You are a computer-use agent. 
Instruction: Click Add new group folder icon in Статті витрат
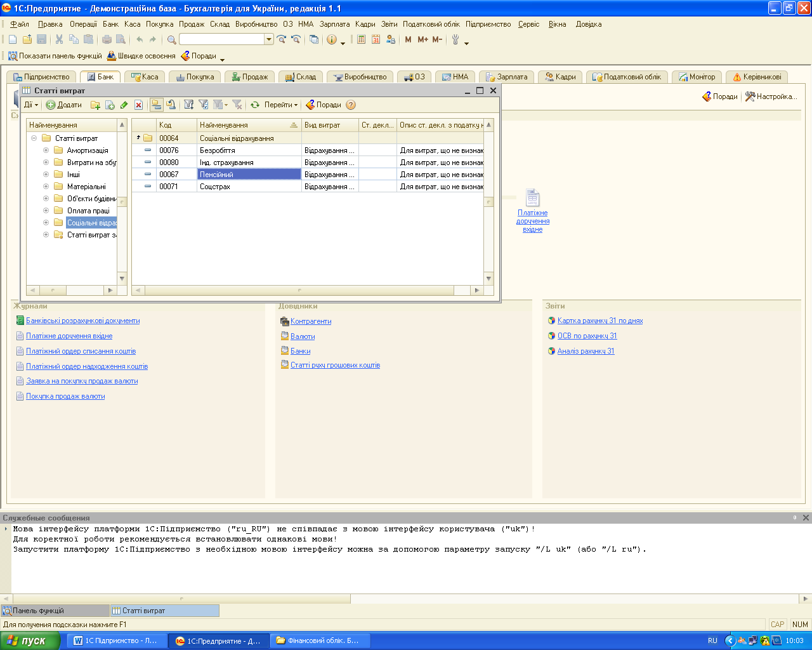point(95,105)
